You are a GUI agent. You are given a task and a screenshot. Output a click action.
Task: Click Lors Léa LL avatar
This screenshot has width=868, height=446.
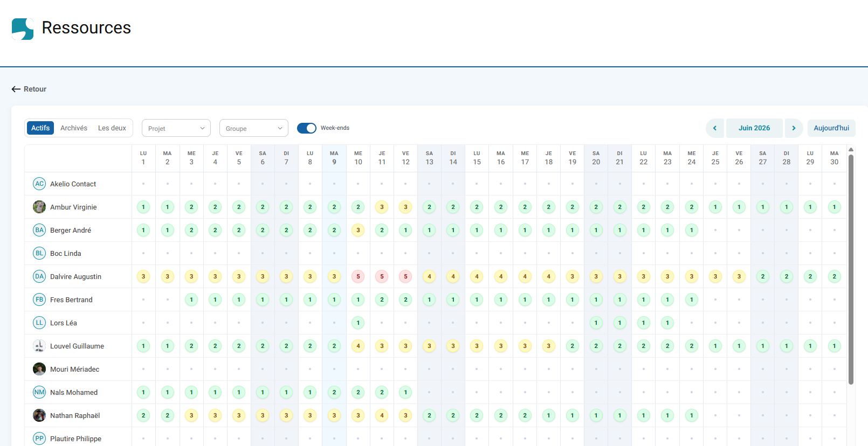[x=39, y=323]
